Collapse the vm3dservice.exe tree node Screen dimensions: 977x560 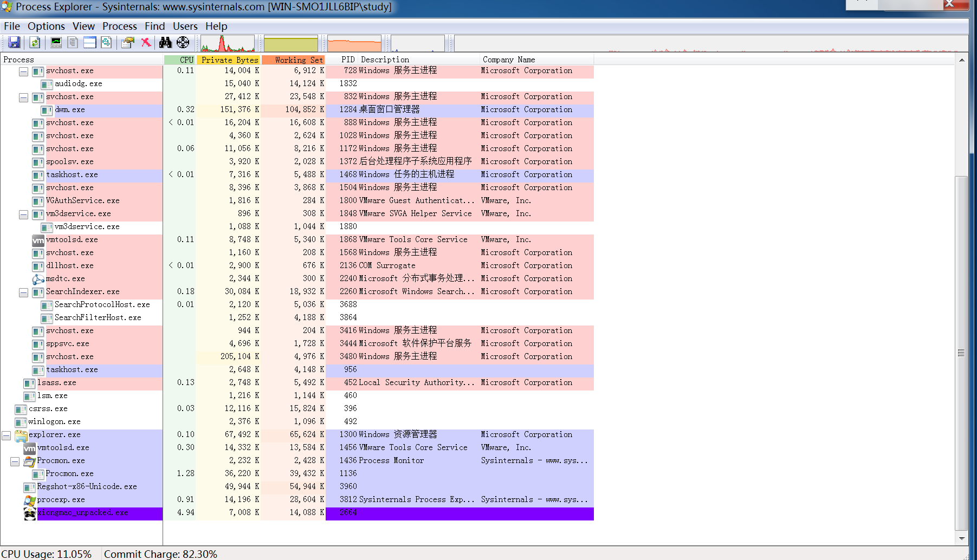click(x=23, y=214)
